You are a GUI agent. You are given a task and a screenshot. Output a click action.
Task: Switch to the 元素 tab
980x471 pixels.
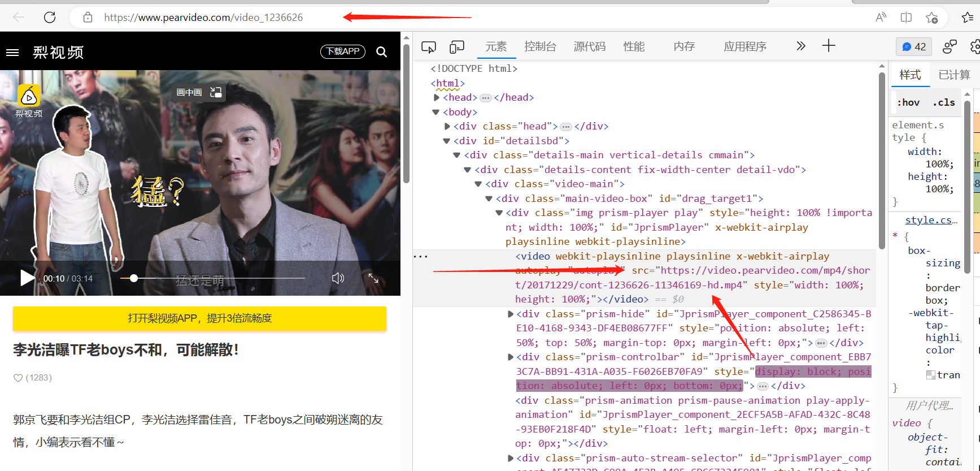[x=496, y=46]
